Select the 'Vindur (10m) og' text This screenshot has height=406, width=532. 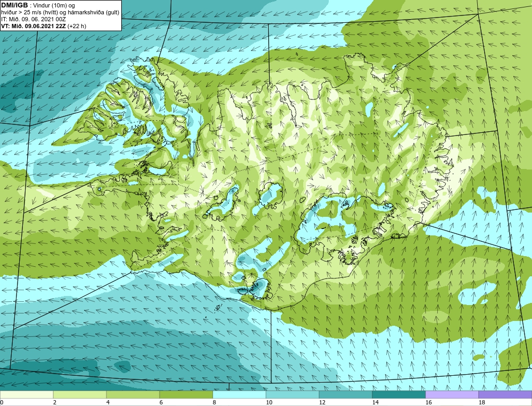click(x=54, y=6)
